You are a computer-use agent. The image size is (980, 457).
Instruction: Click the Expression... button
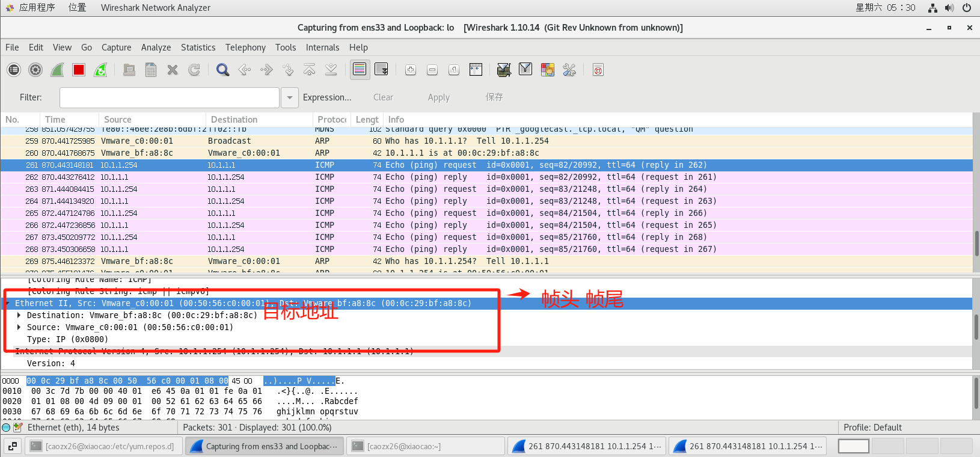click(327, 97)
